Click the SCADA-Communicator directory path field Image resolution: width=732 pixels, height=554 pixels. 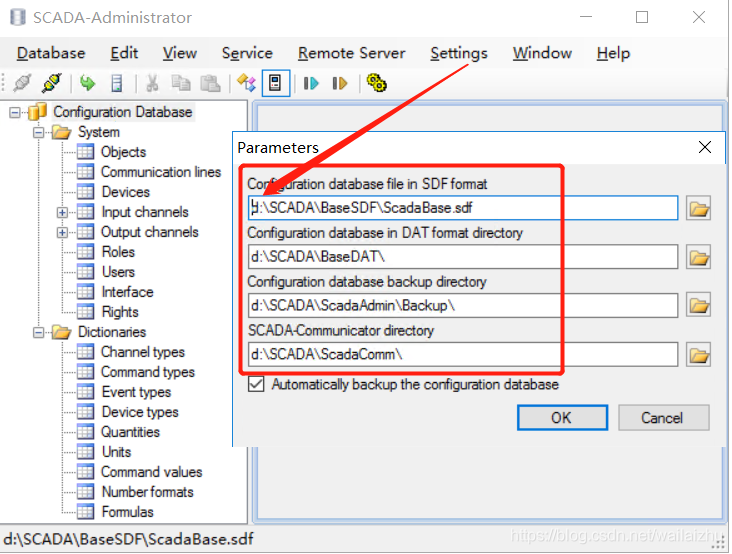pos(463,355)
